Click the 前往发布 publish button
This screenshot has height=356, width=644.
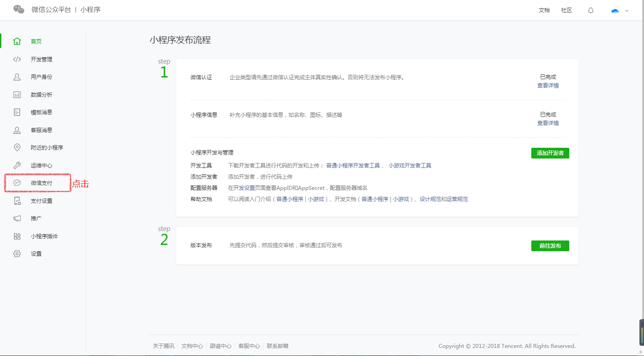[550, 245]
